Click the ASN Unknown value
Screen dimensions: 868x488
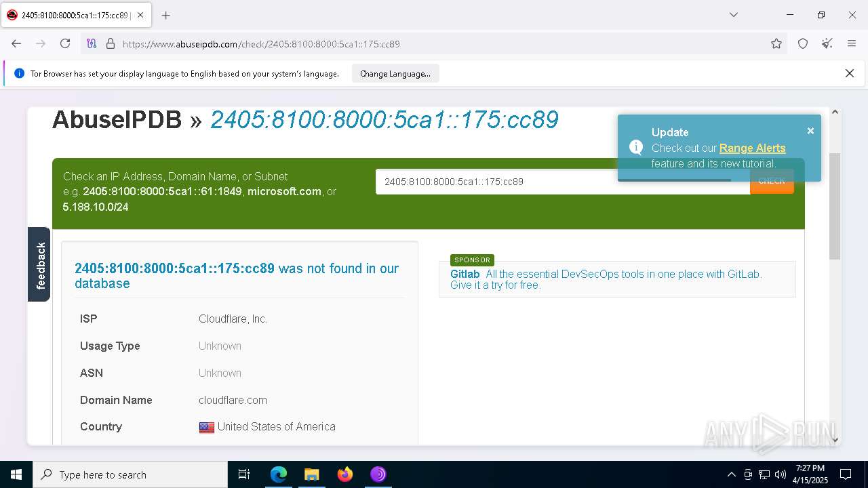[x=220, y=373]
